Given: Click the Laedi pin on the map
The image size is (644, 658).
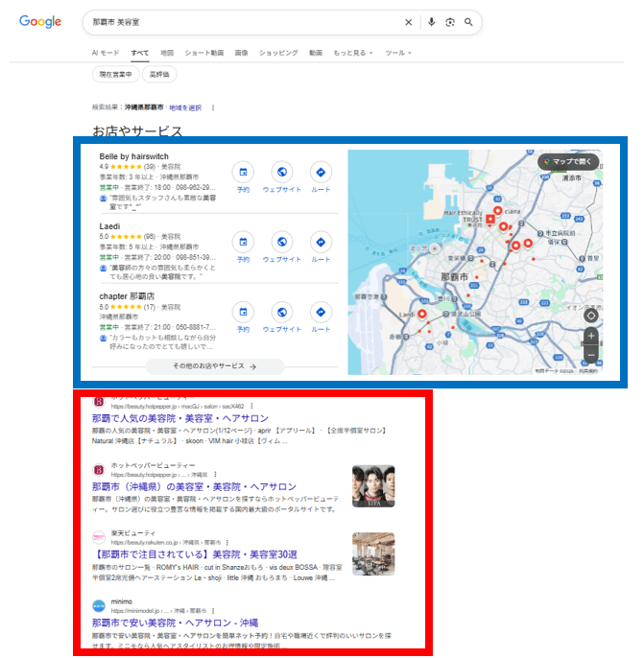Looking at the screenshot, I should coord(422,314).
